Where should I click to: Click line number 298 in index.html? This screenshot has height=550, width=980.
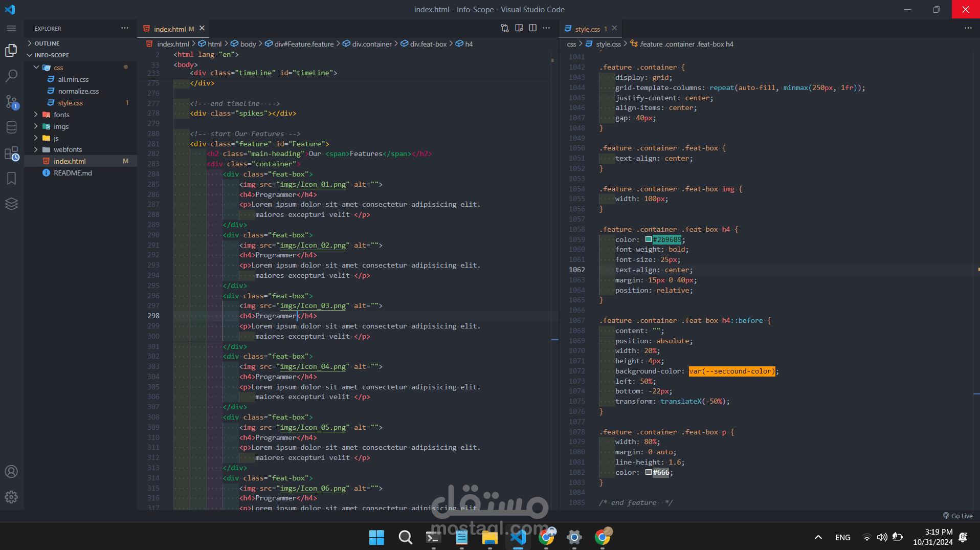[x=153, y=316]
